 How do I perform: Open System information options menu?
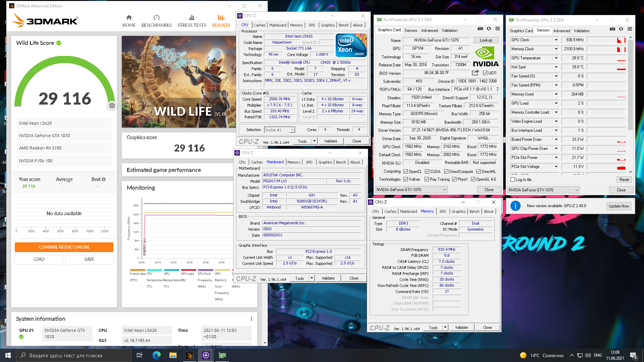(x=251, y=319)
